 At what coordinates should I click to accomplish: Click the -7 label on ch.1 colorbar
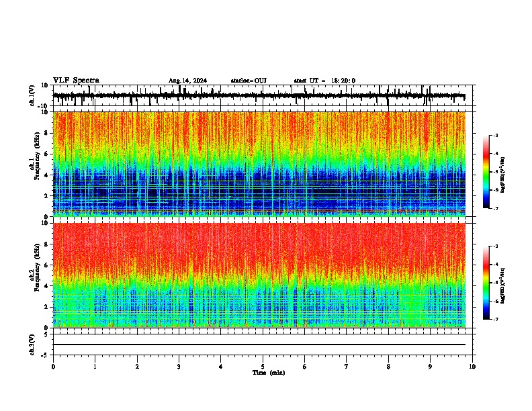(496, 208)
